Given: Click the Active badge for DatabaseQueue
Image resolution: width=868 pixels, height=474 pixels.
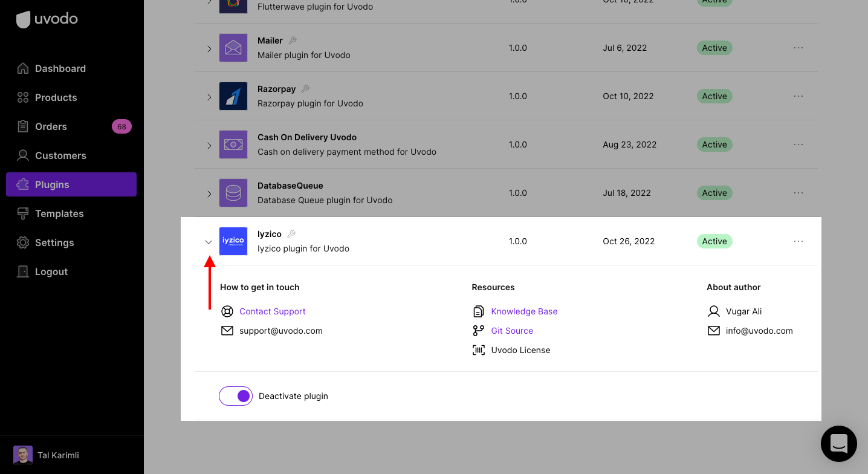Looking at the screenshot, I should point(714,193).
